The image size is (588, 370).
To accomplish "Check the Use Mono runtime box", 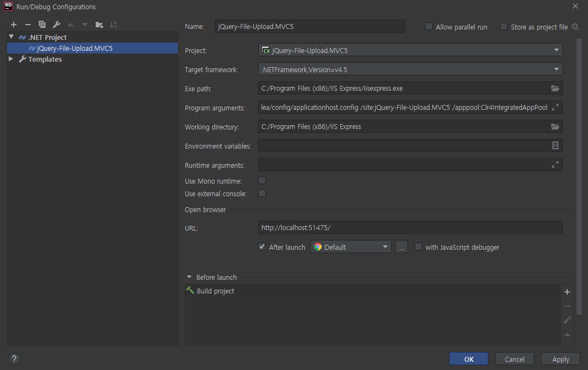I will (x=262, y=181).
